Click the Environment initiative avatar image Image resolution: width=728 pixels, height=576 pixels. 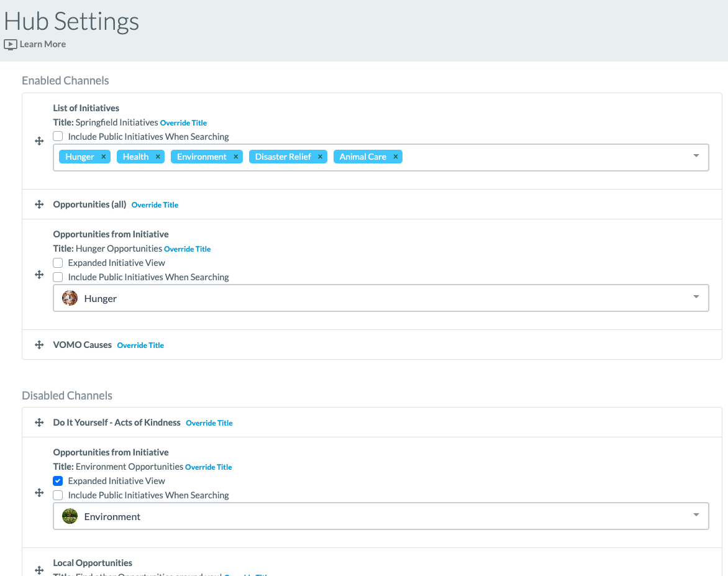pyautogui.click(x=70, y=516)
